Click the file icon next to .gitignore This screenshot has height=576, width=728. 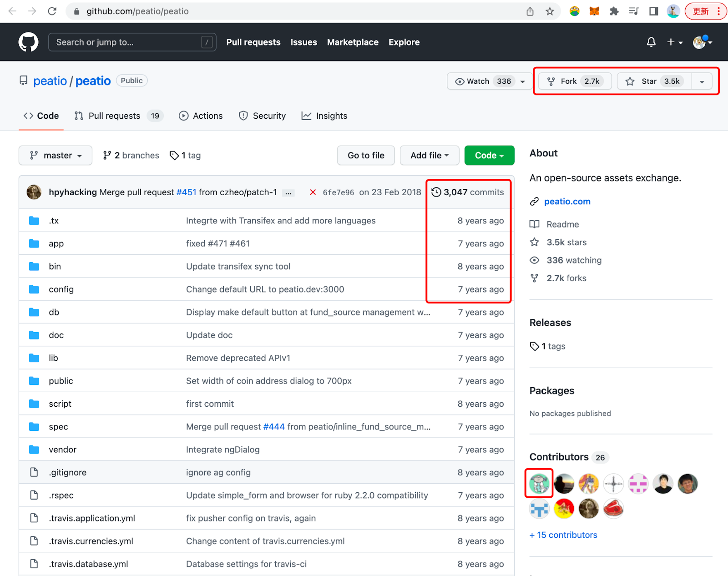tap(34, 473)
